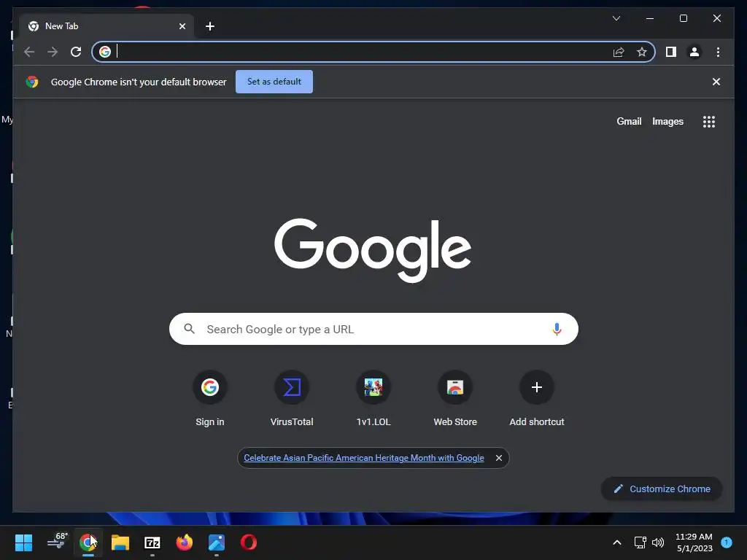Viewport: 747px width, 560px height.
Task: Open the side panel
Action: [x=671, y=52]
